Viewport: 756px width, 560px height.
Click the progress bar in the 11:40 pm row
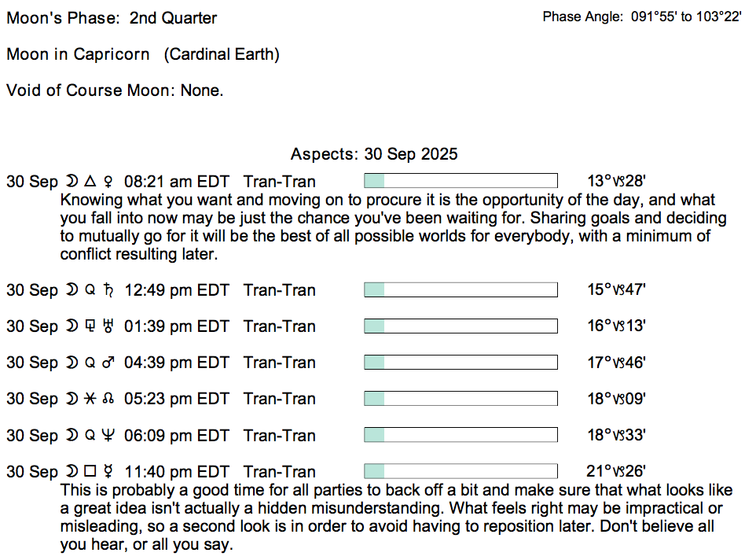click(461, 471)
